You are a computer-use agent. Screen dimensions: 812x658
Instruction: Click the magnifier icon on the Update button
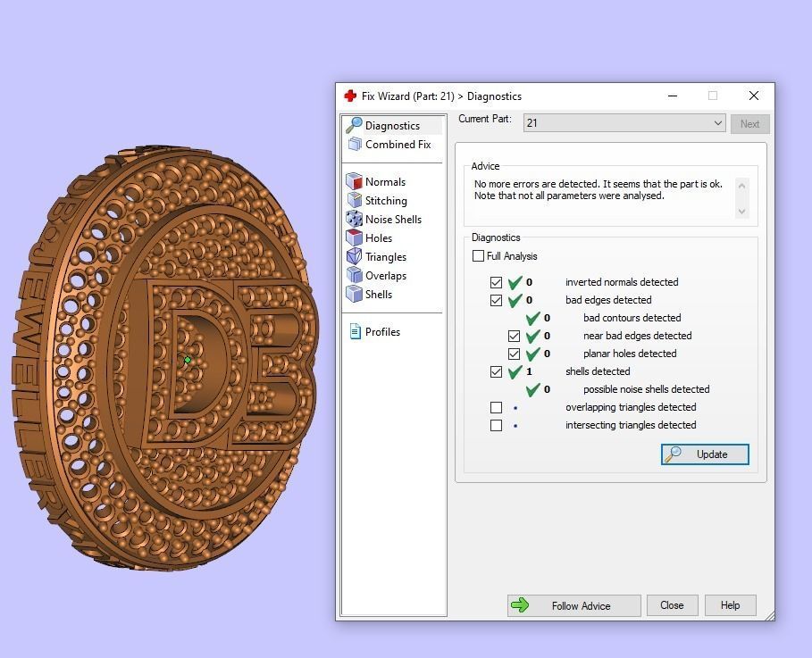[x=674, y=454]
